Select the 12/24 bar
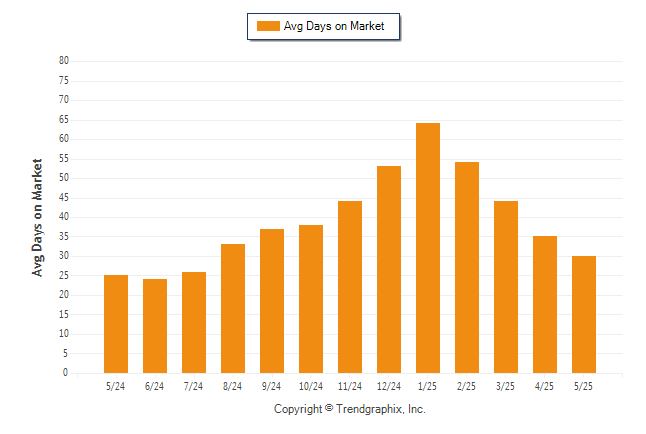Image resolution: width=646 pixels, height=434 pixels. [x=389, y=270]
